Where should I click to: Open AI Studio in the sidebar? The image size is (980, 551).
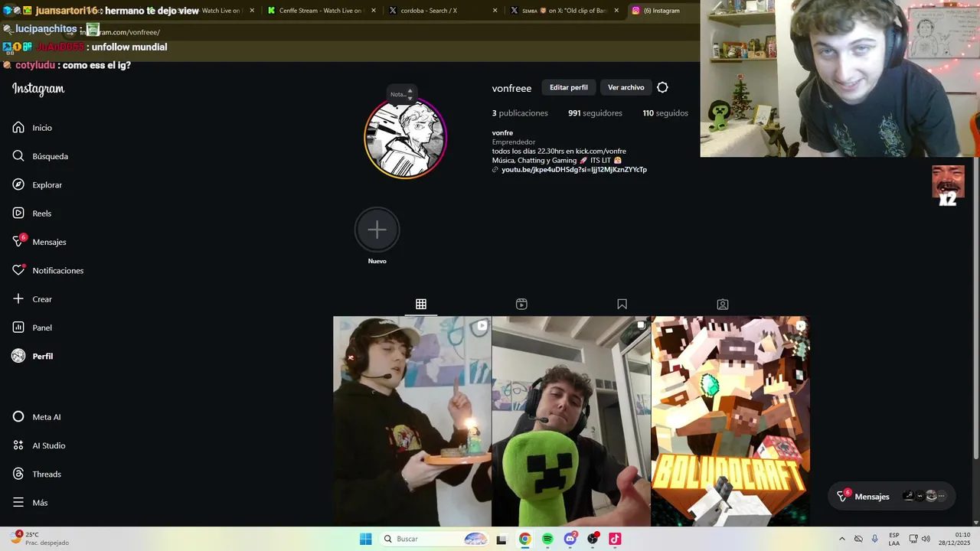coord(38,445)
